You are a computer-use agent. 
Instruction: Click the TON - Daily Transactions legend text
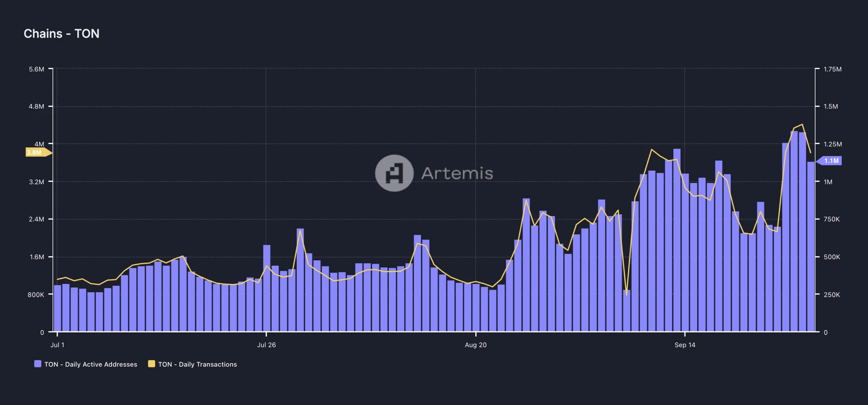point(197,364)
